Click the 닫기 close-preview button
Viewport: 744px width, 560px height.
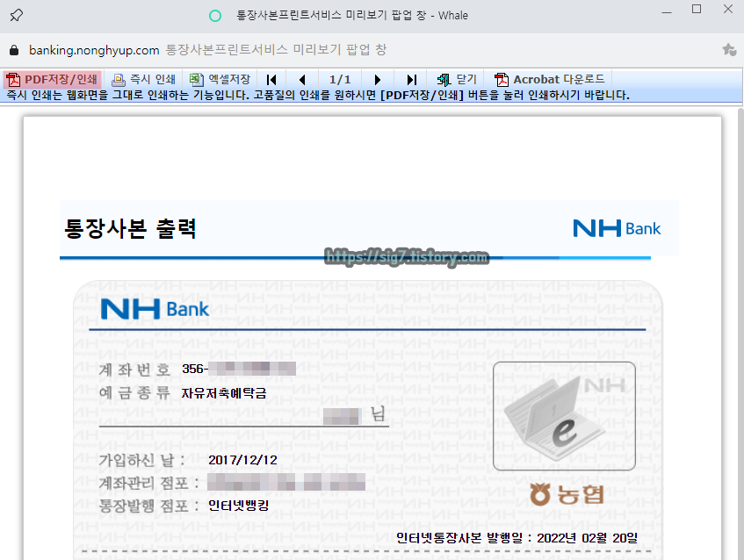(457, 79)
